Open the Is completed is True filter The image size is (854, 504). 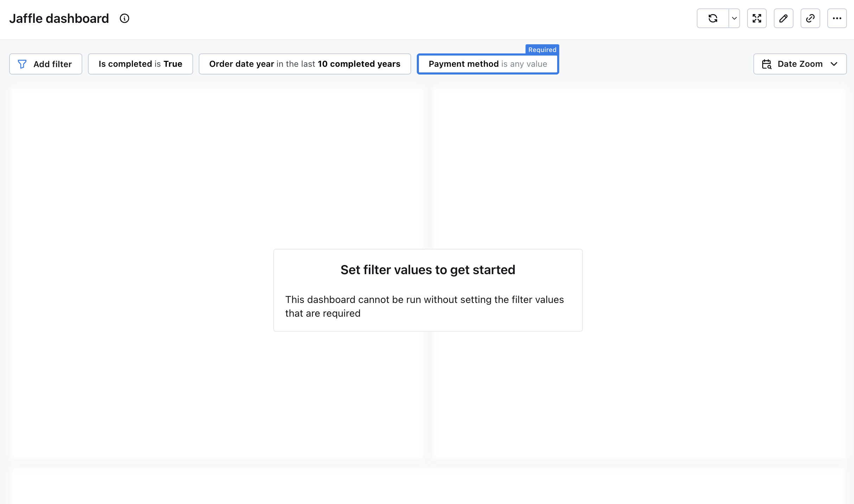(x=140, y=64)
